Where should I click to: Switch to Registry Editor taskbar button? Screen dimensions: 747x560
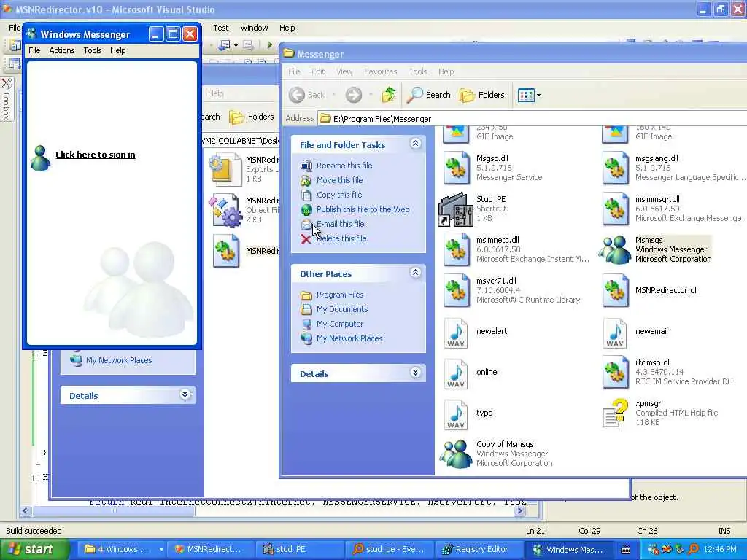tap(479, 549)
